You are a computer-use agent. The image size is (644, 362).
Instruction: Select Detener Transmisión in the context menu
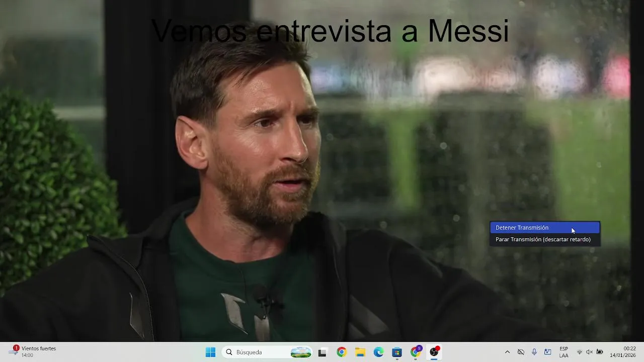click(545, 228)
